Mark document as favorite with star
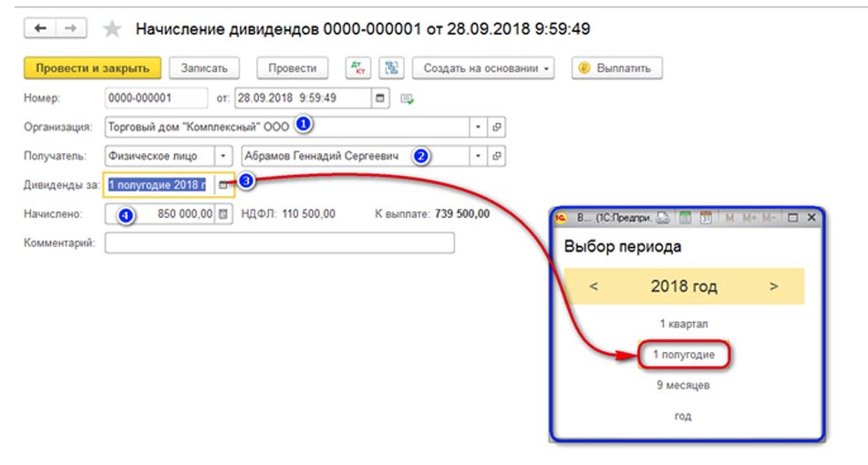 (112, 29)
